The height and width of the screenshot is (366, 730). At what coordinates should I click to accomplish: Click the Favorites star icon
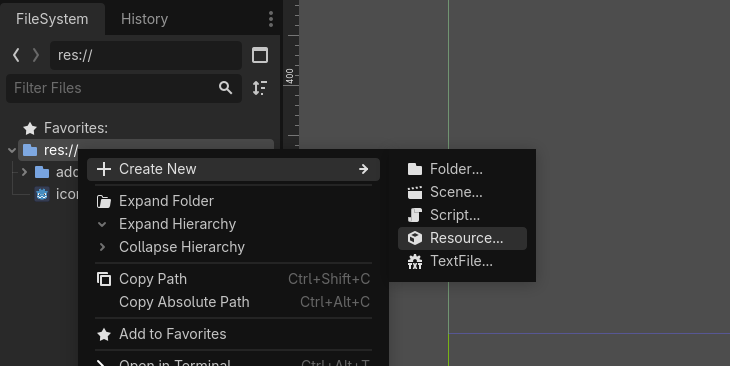(30, 128)
